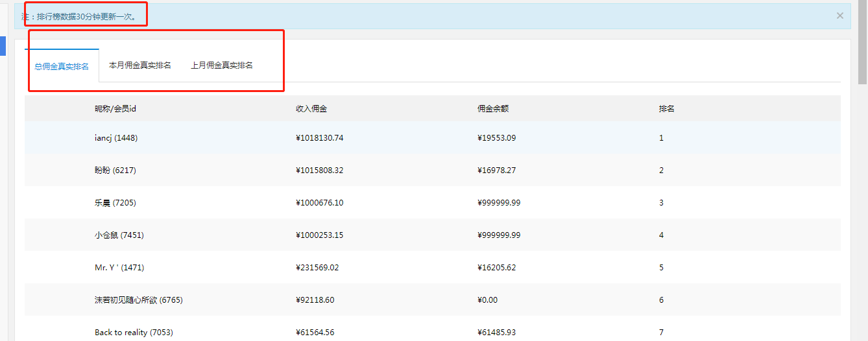Click member 小仓鼠 (7451) name

click(119, 235)
